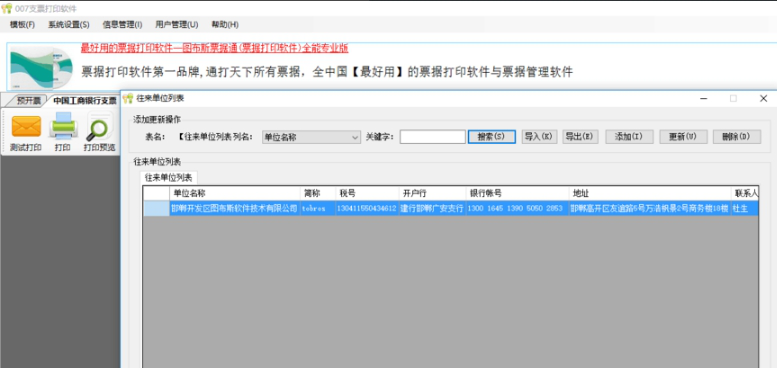Click the 单位名称 column header
Screen dimensions: 777x382
[234, 193]
